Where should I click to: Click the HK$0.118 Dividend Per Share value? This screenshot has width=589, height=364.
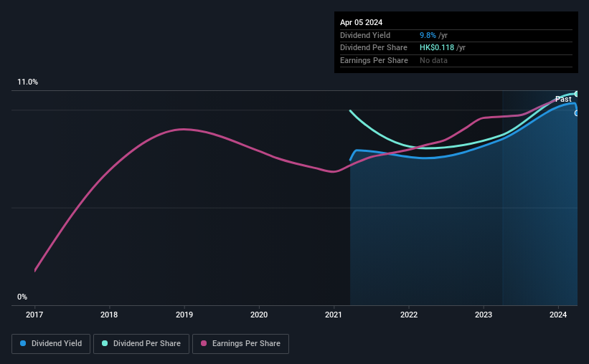click(437, 48)
